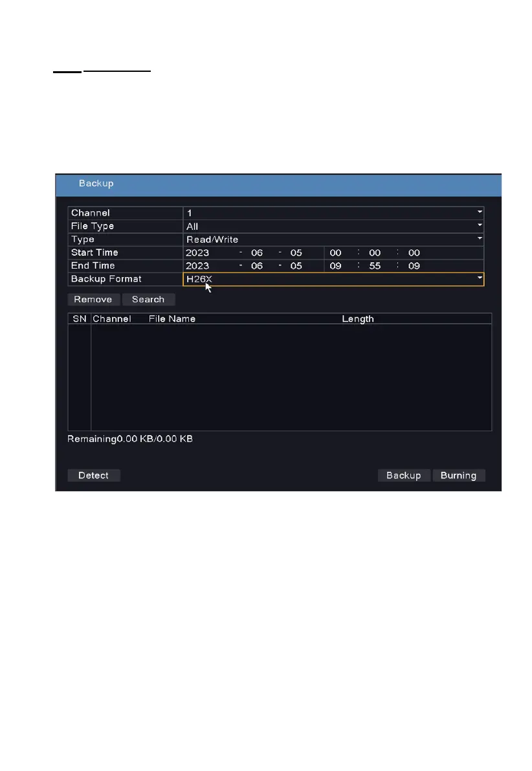Click the End Time label
This screenshot has height=771, width=532.
[93, 265]
